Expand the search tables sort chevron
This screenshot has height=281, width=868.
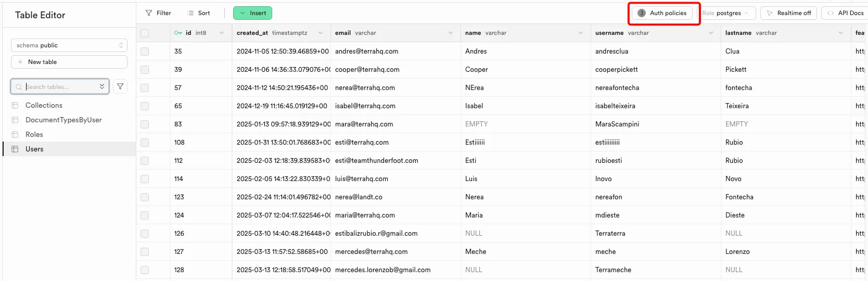(102, 86)
